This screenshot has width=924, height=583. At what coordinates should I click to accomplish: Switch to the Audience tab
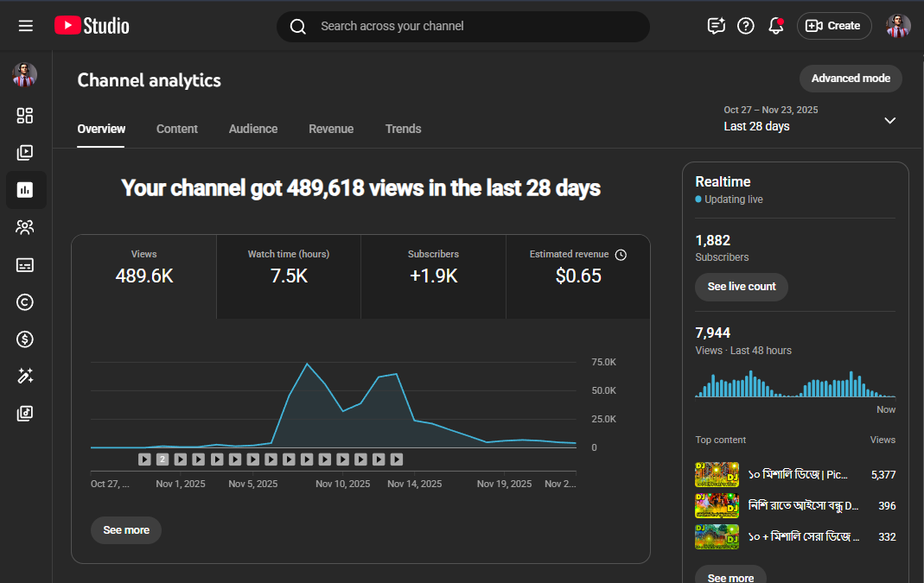point(253,129)
